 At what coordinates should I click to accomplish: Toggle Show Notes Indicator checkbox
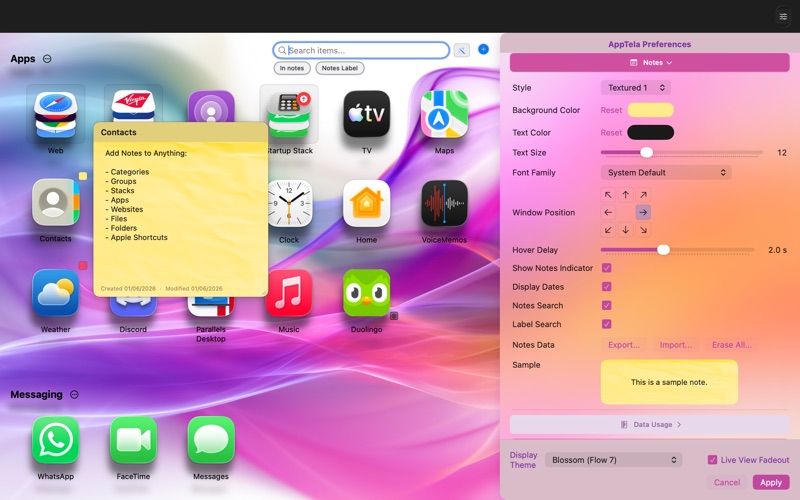pos(607,268)
